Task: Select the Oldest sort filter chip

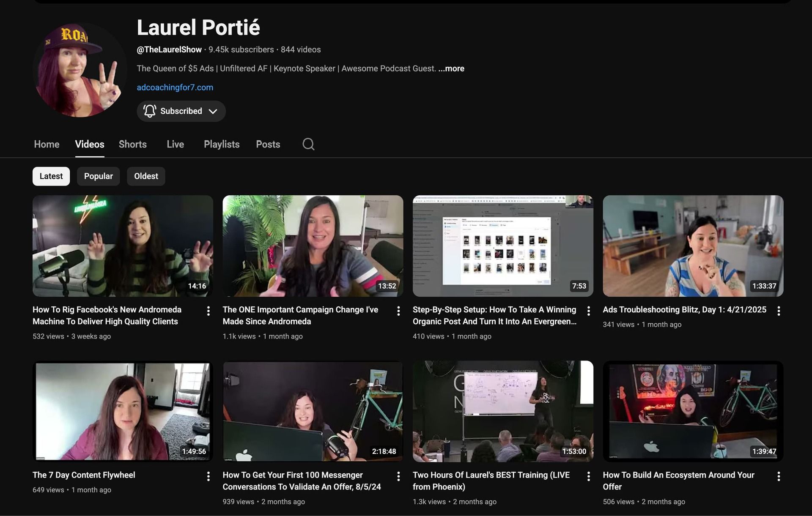Action: click(x=146, y=176)
